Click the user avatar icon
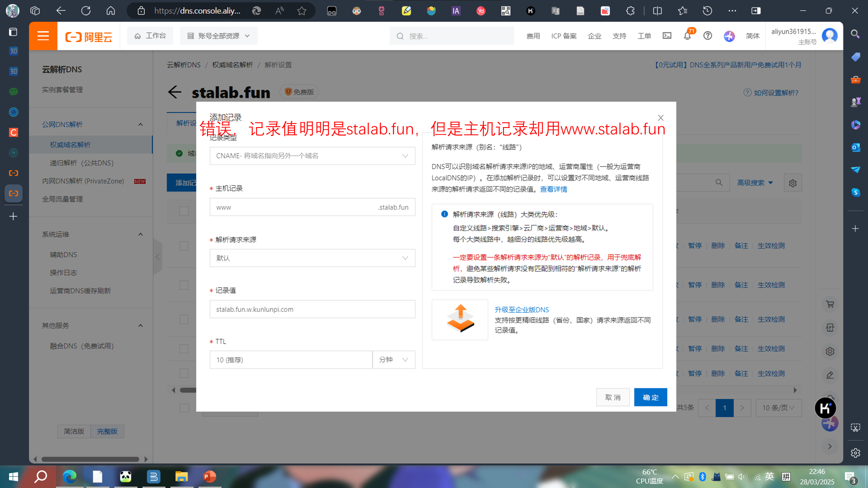This screenshot has width=868, height=488. 829,36
